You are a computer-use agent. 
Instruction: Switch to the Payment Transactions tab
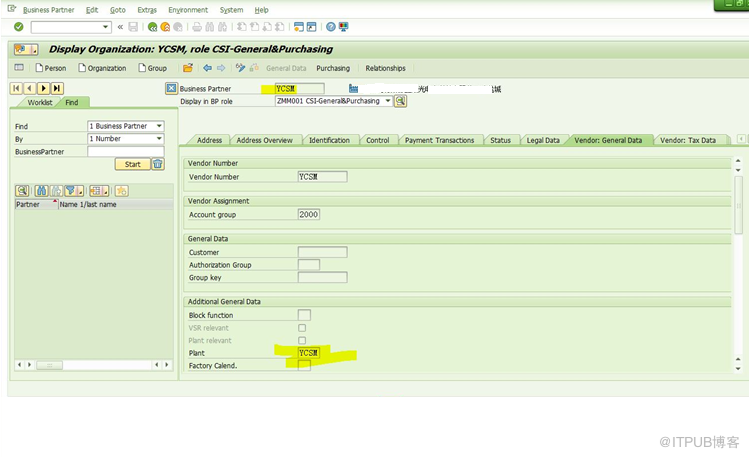coord(439,140)
